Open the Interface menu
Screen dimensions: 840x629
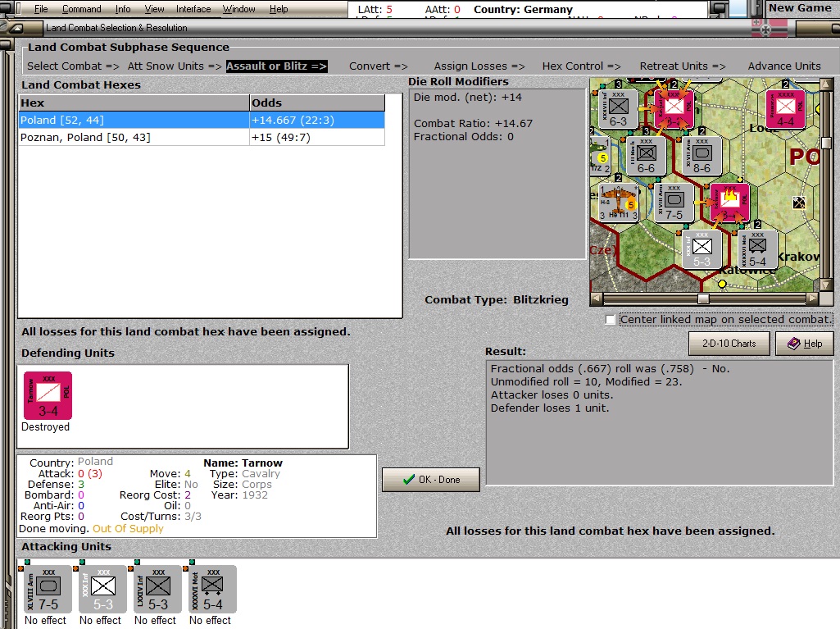click(x=193, y=9)
